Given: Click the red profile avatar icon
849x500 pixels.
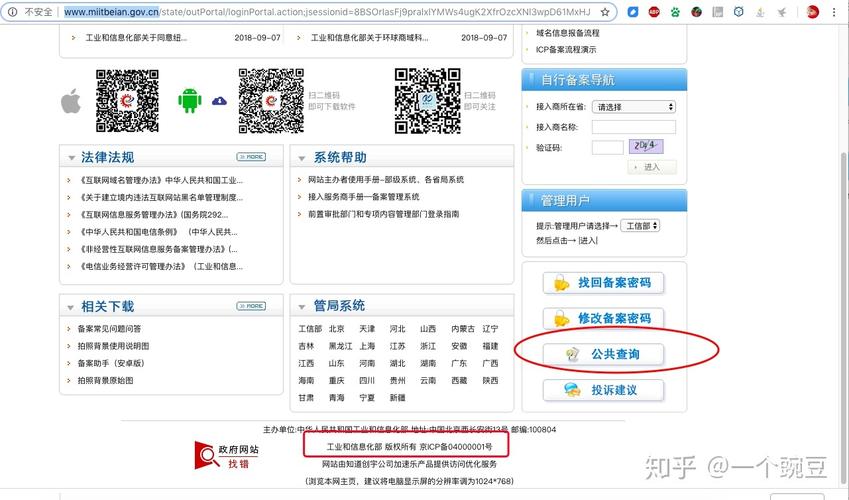Looking at the screenshot, I should coord(812,12).
